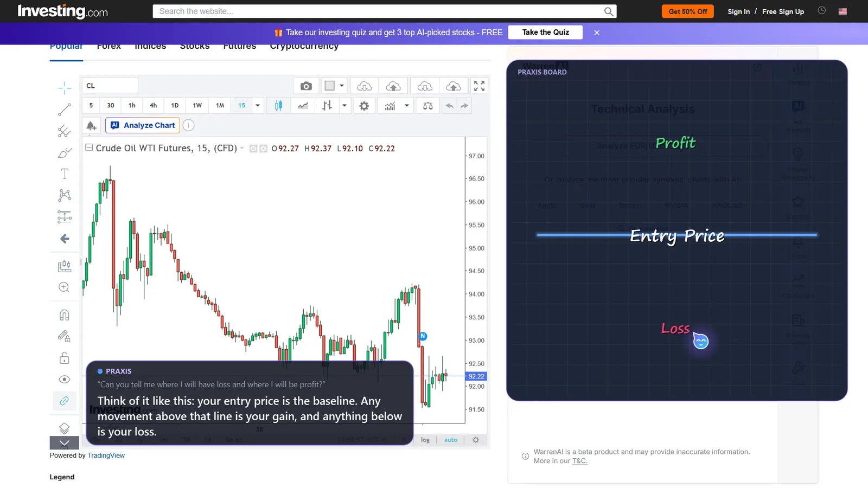
Task: Open the T&C link
Action: [x=579, y=461]
